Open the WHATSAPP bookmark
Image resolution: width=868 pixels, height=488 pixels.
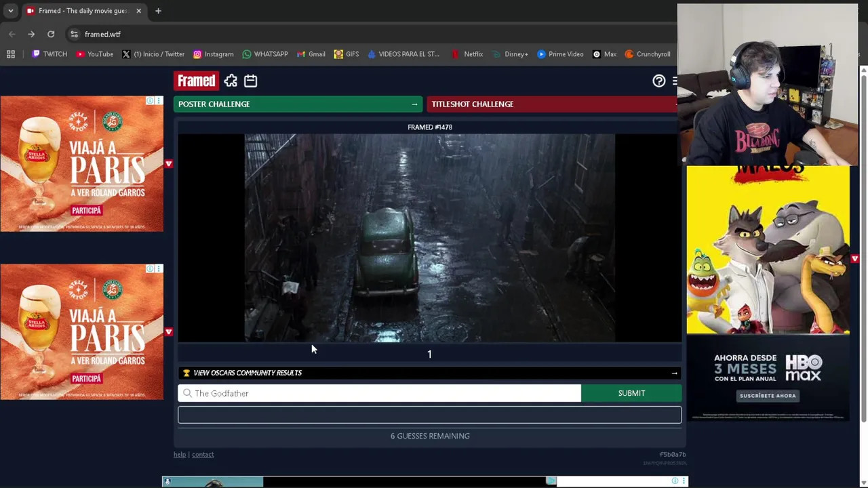[x=264, y=54]
